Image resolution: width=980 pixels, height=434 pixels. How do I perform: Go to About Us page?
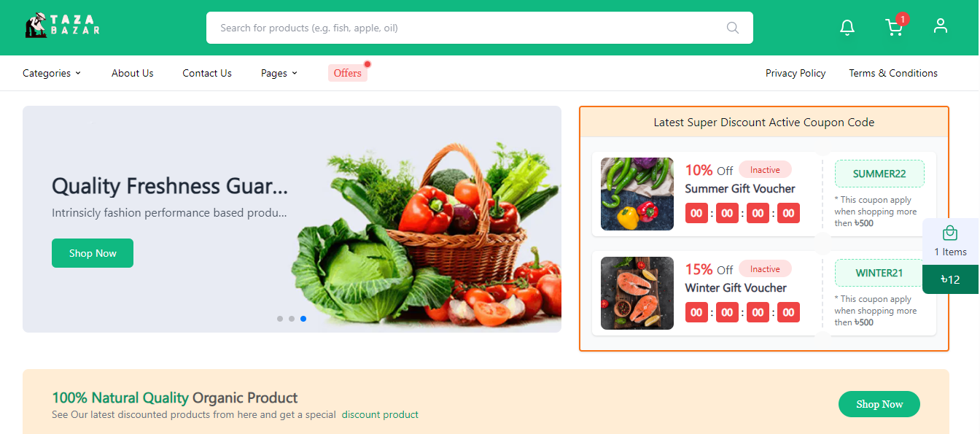(x=133, y=73)
